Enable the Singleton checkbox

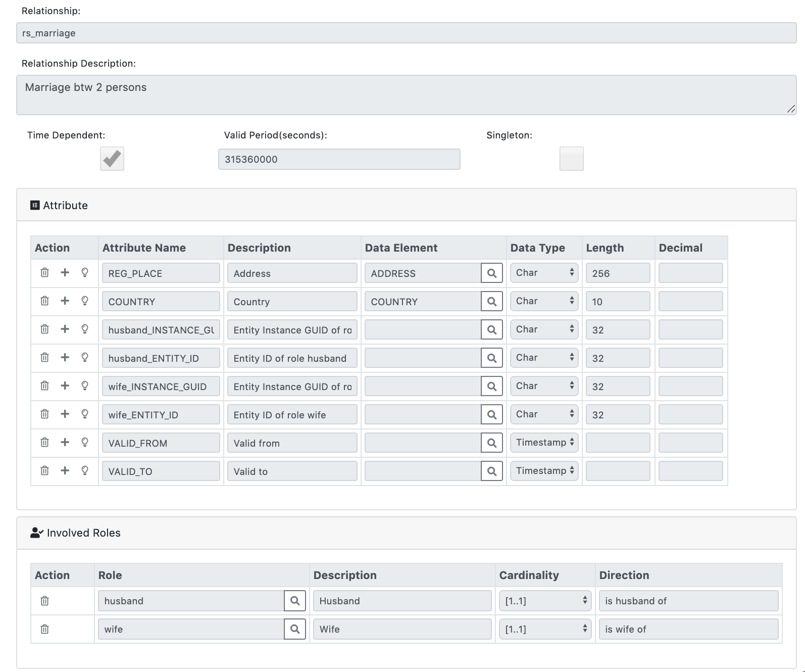coord(571,159)
